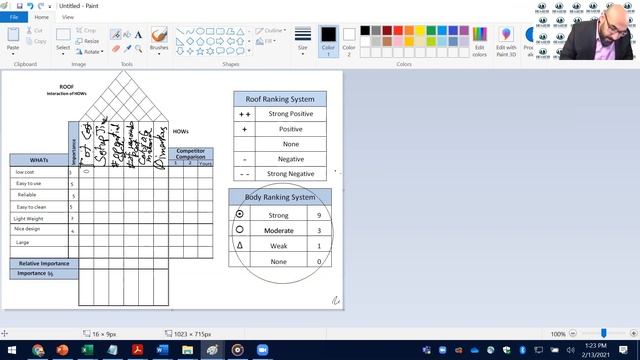Click the Resize button
Image resolution: width=640 pixels, height=360 pixels.
(x=87, y=41)
